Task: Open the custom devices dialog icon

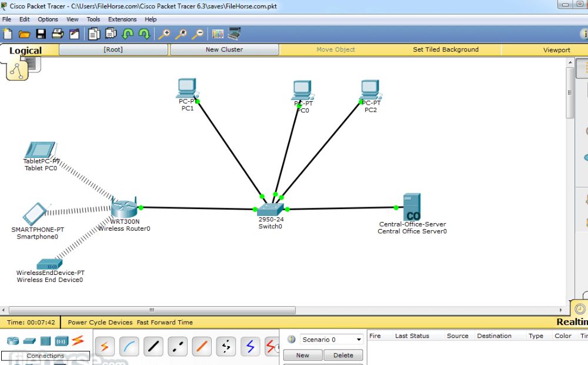Action: click(235, 34)
